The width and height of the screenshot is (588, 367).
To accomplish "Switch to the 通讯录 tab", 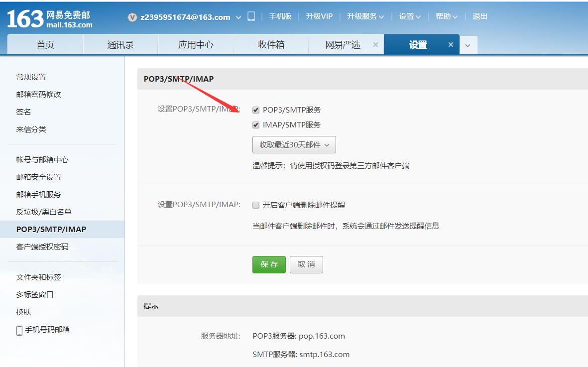I will [121, 45].
